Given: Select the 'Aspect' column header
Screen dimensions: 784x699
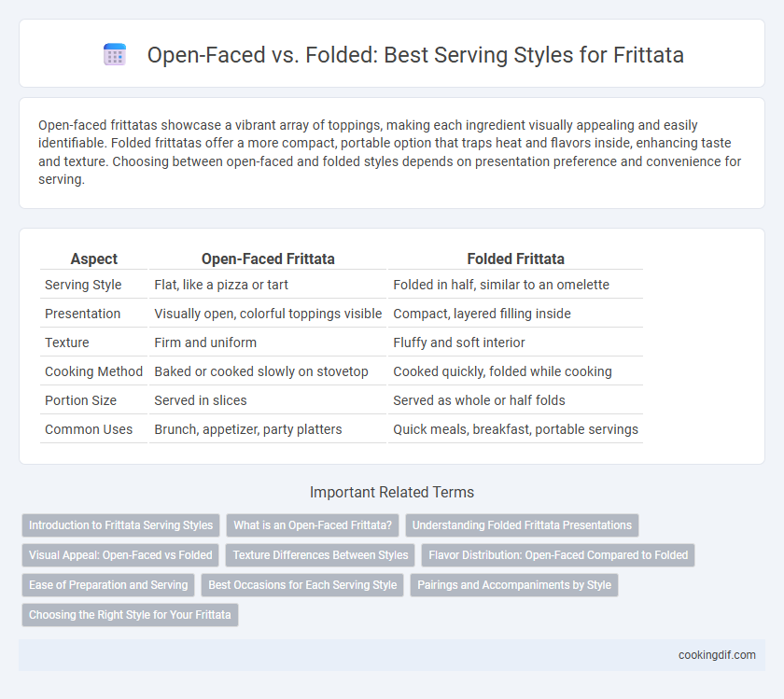Looking at the screenshot, I should point(94,259).
